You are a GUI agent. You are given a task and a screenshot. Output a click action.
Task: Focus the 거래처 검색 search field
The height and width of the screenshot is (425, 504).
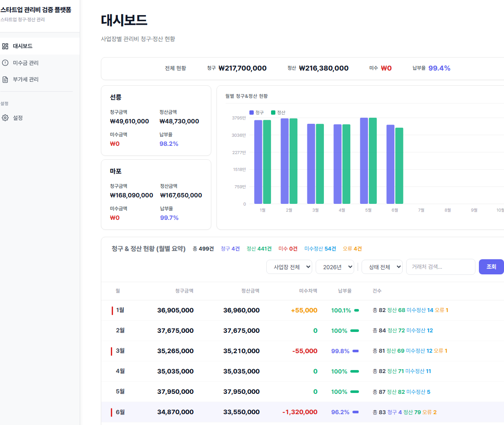pos(441,267)
